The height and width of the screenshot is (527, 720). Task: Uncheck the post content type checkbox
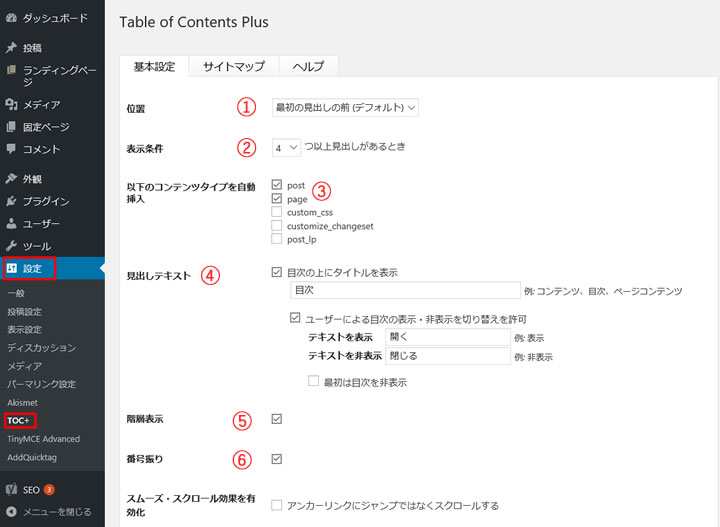click(276, 185)
